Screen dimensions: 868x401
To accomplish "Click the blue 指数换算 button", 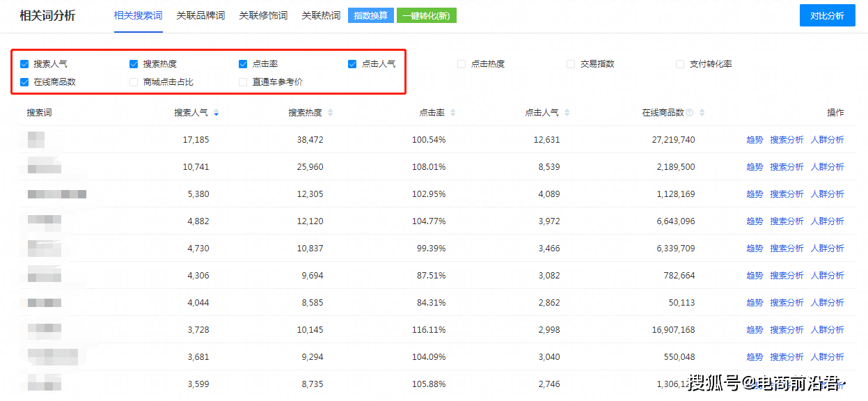I will coord(370,15).
